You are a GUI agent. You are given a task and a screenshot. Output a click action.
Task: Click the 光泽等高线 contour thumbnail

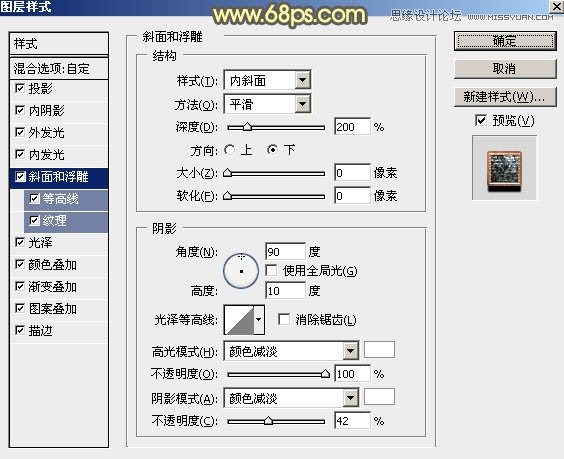pyautogui.click(x=239, y=320)
